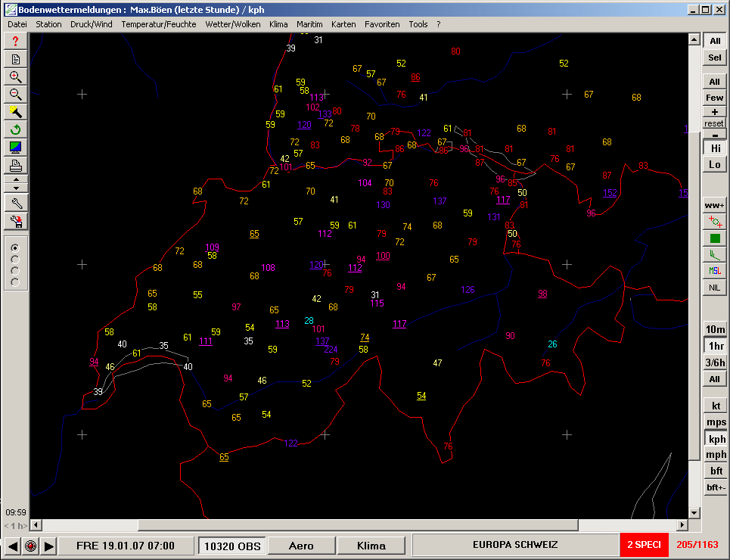Click the red question mark help icon

click(15, 42)
